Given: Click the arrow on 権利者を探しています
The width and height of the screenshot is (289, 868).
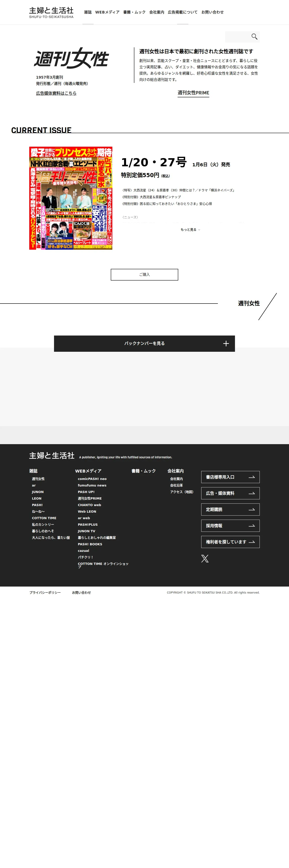Looking at the screenshot, I should pos(252,541).
